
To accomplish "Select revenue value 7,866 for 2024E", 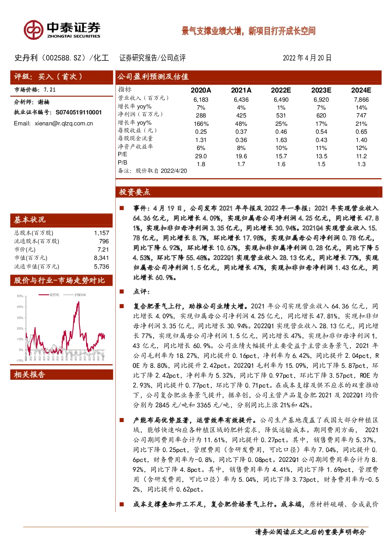I will 361,100.
